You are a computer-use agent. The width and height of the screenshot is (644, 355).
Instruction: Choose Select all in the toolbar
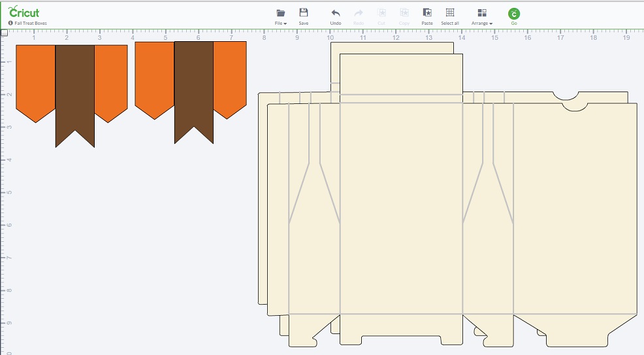pos(450,17)
